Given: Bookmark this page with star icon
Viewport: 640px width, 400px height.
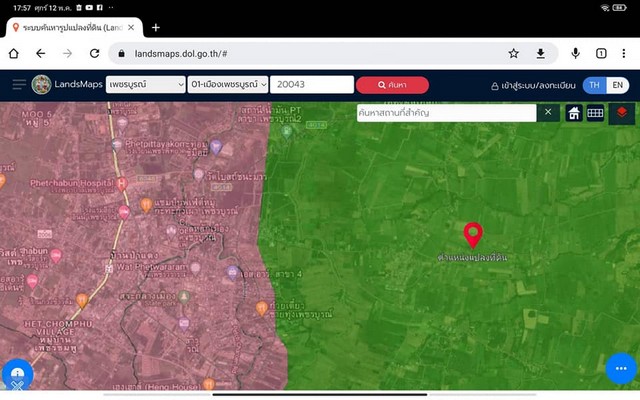Looking at the screenshot, I should tap(513, 53).
